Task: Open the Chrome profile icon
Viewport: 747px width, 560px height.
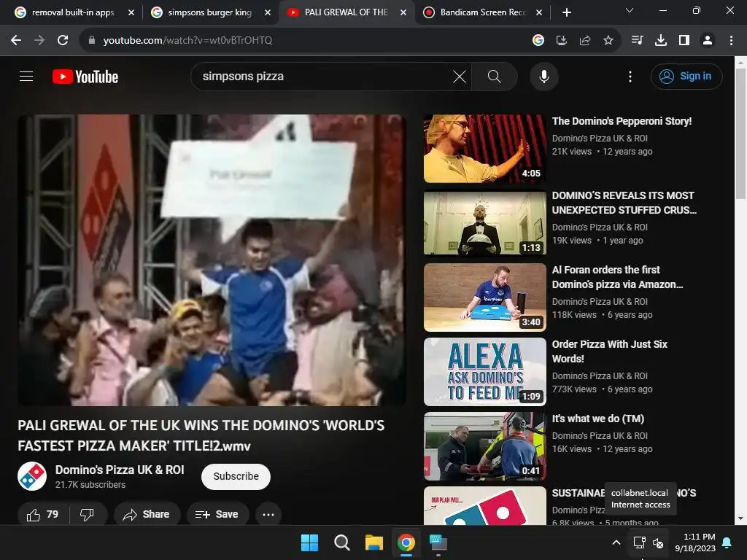Action: point(708,41)
